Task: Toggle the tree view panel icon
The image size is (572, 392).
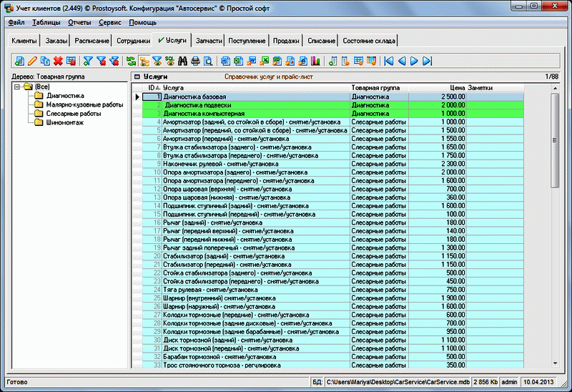Action: 144,61
